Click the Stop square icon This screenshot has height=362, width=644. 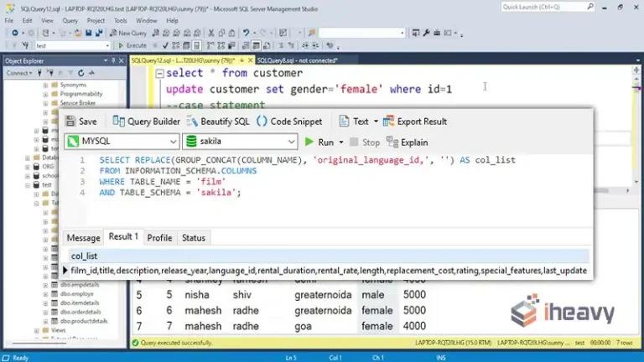(354, 142)
